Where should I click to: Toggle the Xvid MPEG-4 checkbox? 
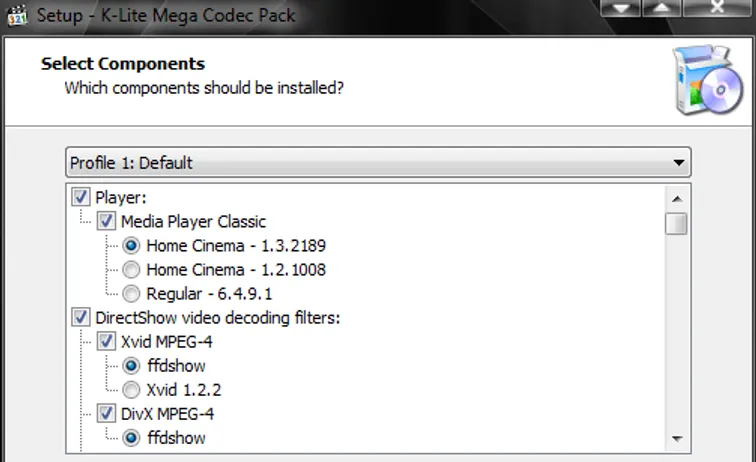tap(107, 342)
